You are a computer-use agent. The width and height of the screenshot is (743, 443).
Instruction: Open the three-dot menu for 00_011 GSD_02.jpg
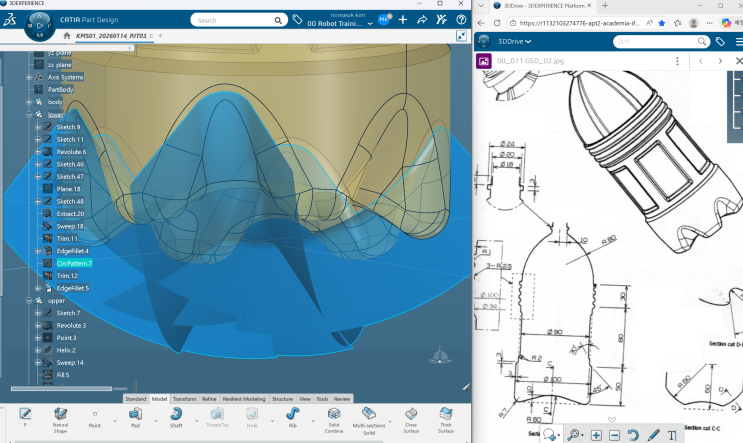point(677,61)
